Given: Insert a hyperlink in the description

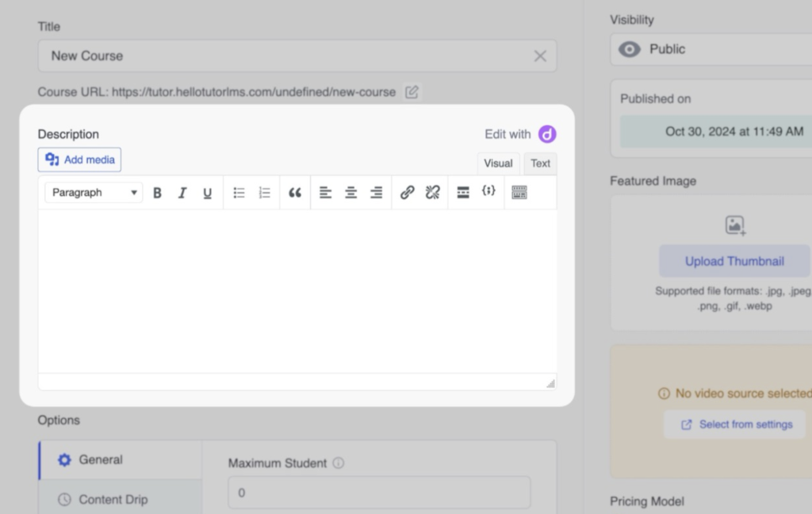Looking at the screenshot, I should [x=408, y=193].
